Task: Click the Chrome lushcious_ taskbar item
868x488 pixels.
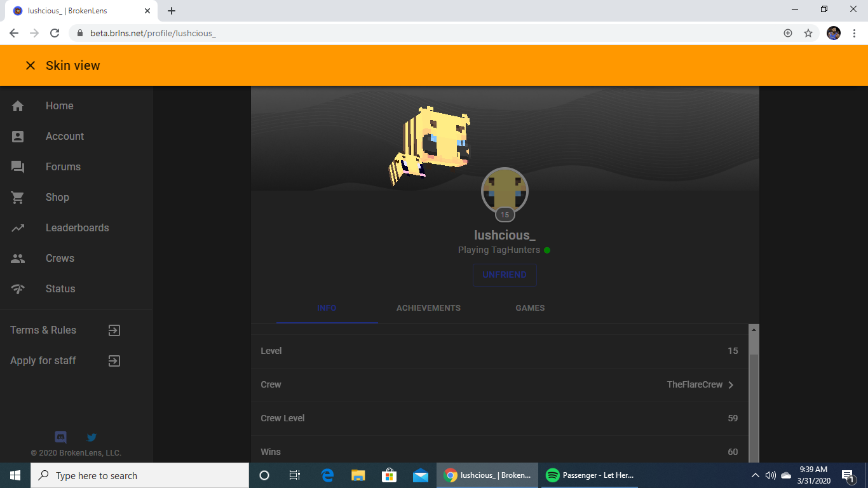Action: point(488,475)
